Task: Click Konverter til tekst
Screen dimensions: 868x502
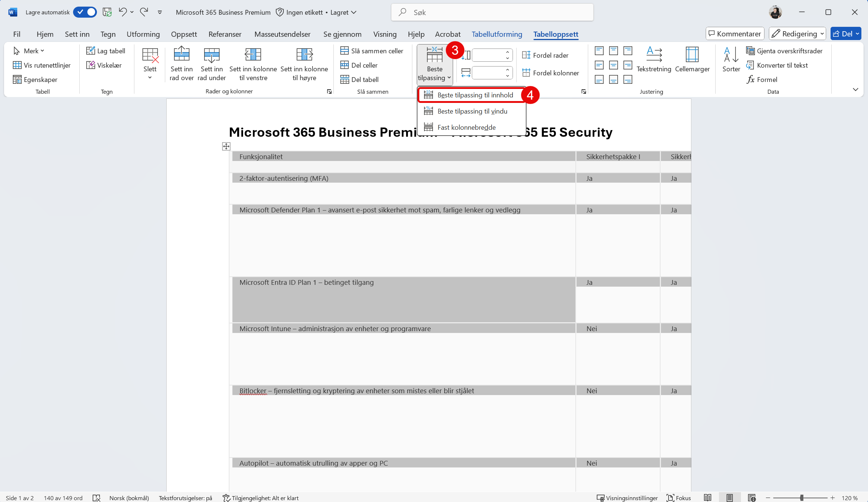Action: pos(777,65)
